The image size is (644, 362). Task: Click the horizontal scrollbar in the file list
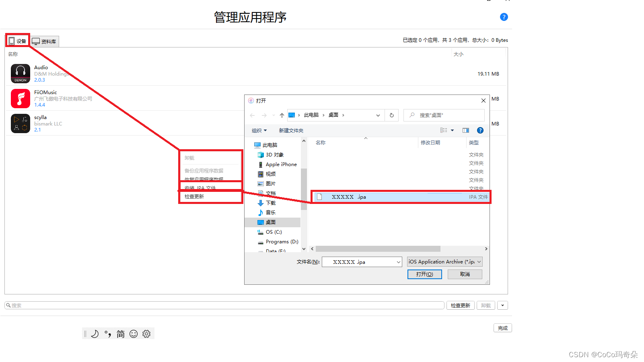pyautogui.click(x=378, y=249)
